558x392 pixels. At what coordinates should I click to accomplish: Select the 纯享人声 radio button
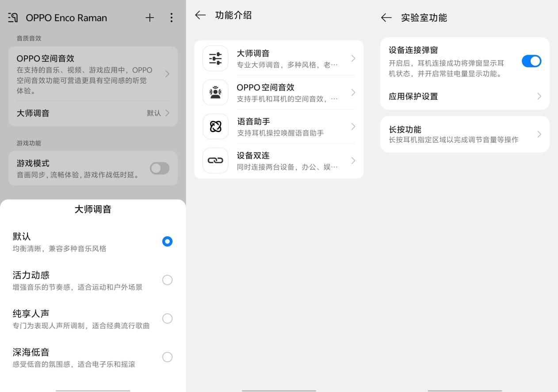(x=167, y=318)
